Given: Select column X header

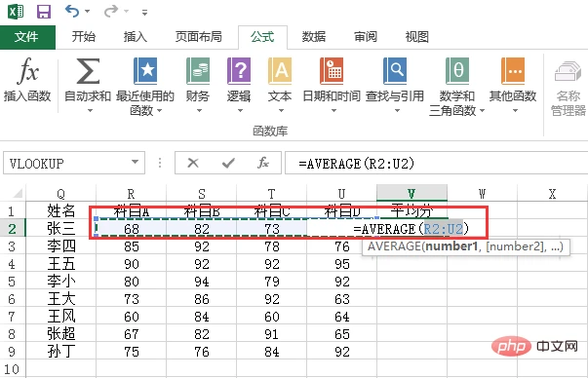Looking at the screenshot, I should (x=552, y=193).
